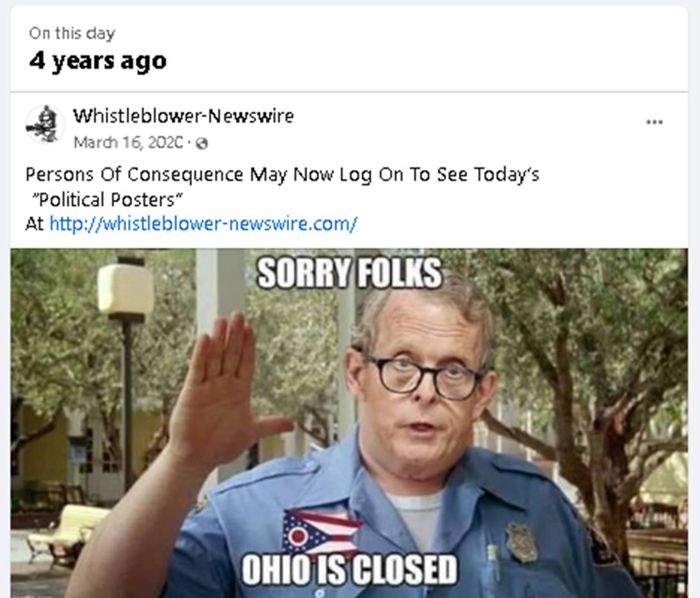Click the "Persons Of Consequence" post text
The image size is (700, 598).
point(134,175)
